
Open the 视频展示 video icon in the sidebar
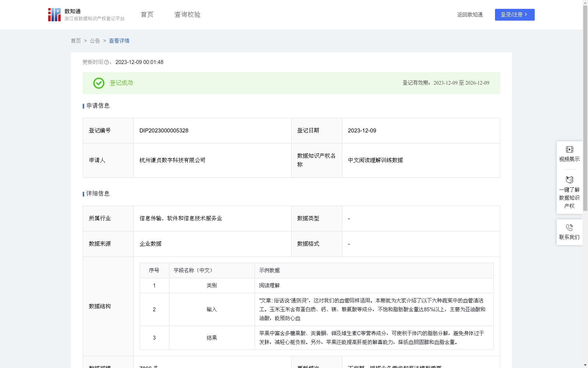(x=569, y=149)
